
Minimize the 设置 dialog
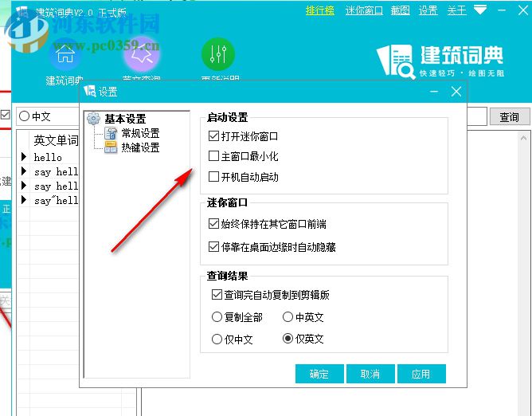(x=434, y=92)
